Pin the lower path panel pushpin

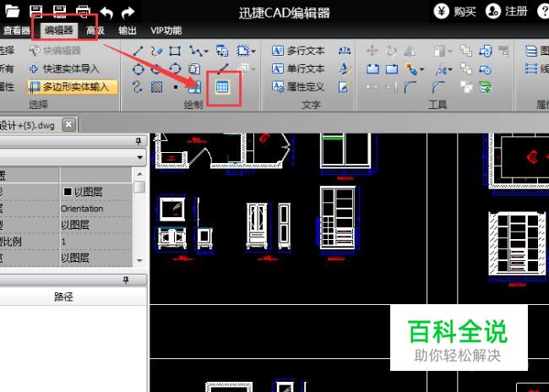(126, 280)
